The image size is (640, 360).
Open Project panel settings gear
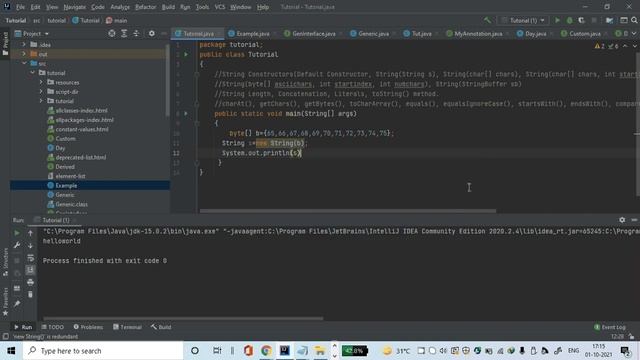[151, 33]
